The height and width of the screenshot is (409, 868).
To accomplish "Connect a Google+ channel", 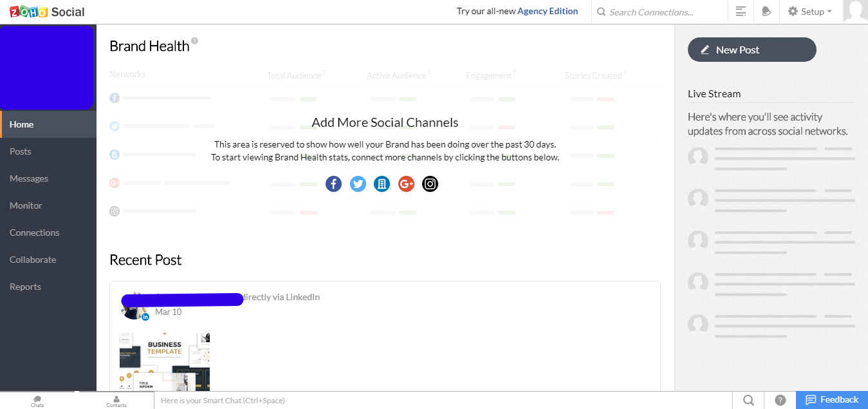I will [406, 184].
